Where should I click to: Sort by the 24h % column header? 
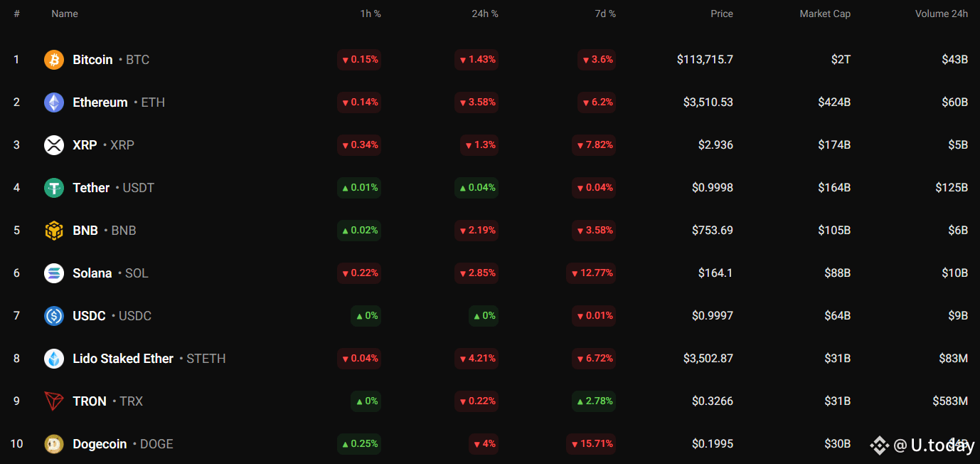[x=485, y=14]
